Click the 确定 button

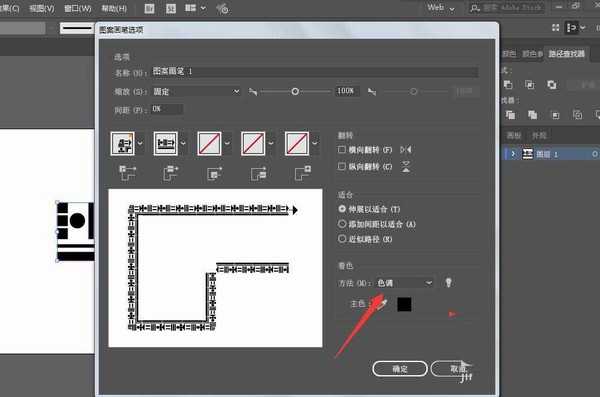399,369
